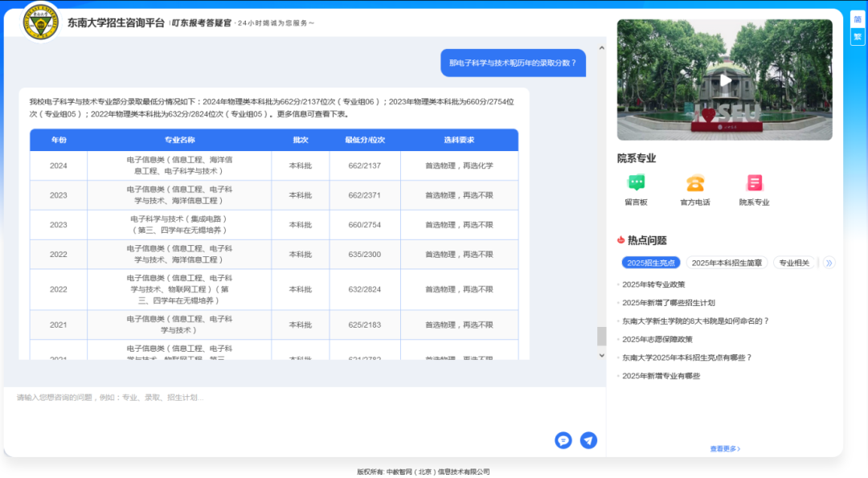Click the chat scrollbar thumb
The width and height of the screenshot is (868, 478).
click(602, 336)
